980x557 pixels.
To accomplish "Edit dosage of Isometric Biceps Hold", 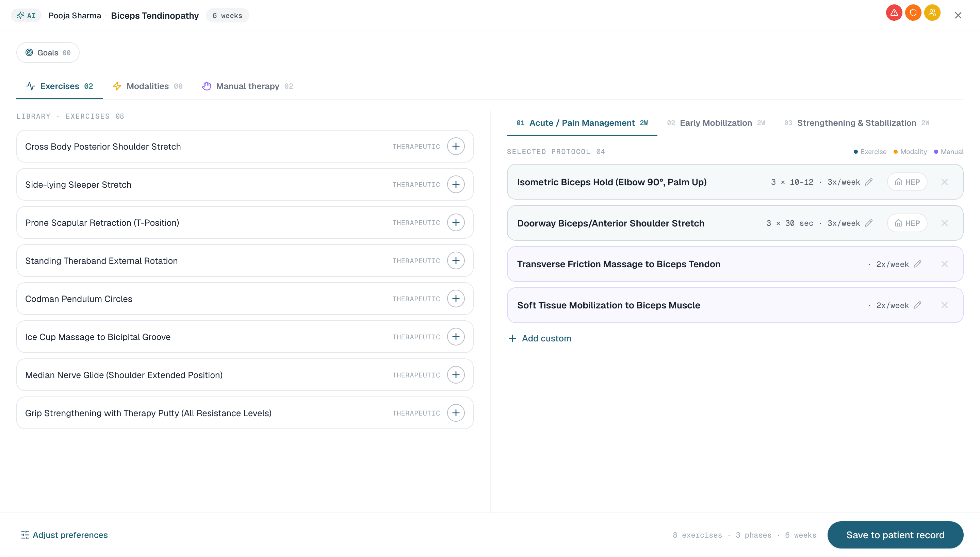I will tap(869, 182).
